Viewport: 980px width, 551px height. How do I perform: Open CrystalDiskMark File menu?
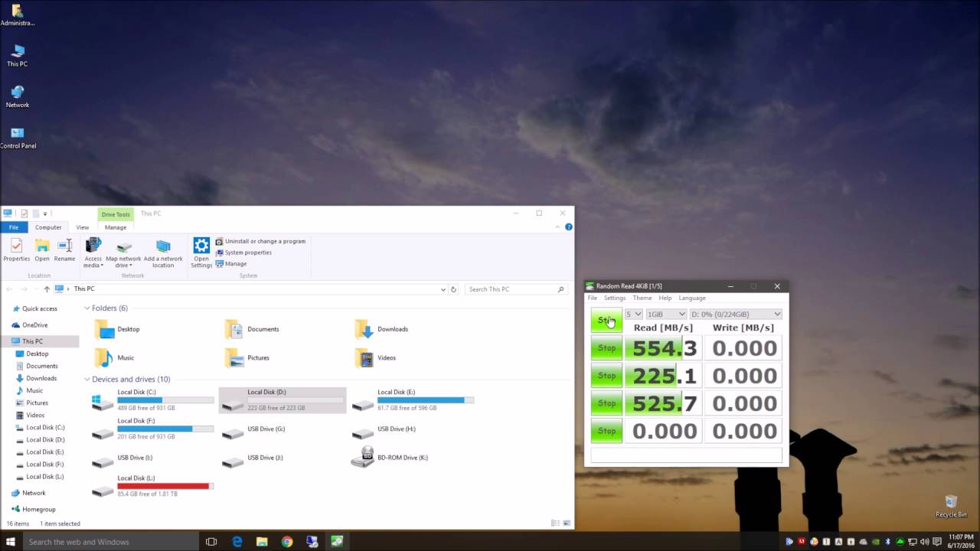tap(592, 298)
